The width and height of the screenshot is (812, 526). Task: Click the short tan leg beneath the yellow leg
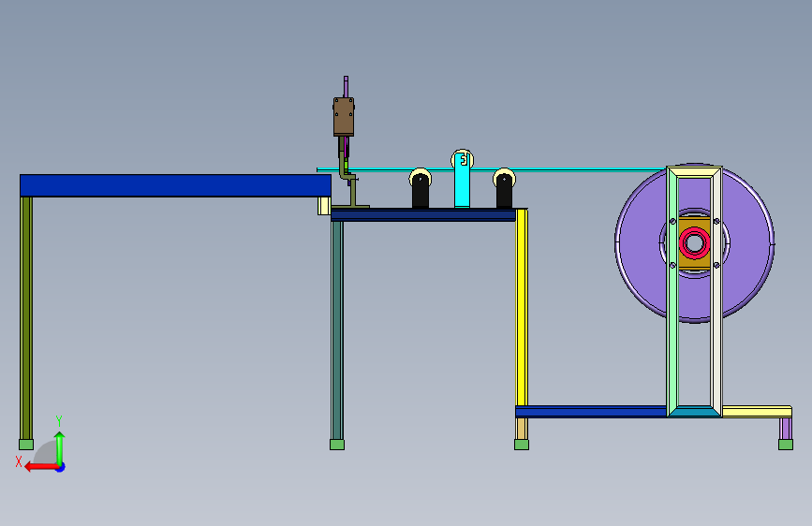522,429
